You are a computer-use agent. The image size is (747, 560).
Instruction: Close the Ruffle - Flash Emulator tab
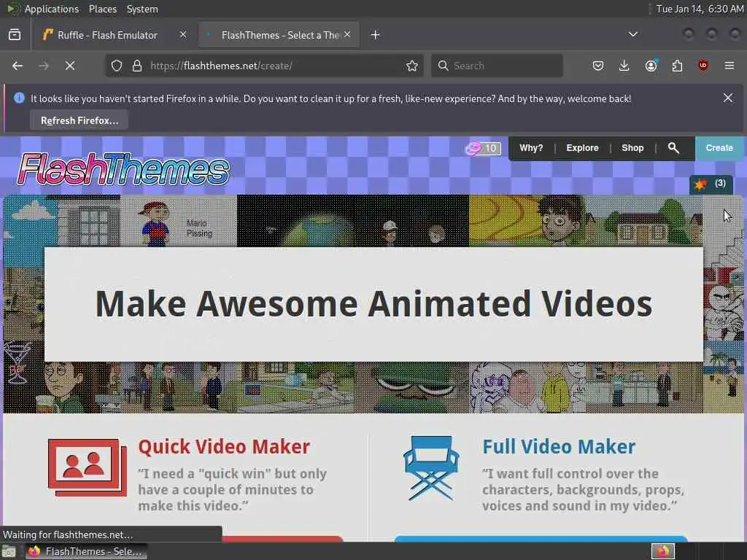[x=183, y=34]
